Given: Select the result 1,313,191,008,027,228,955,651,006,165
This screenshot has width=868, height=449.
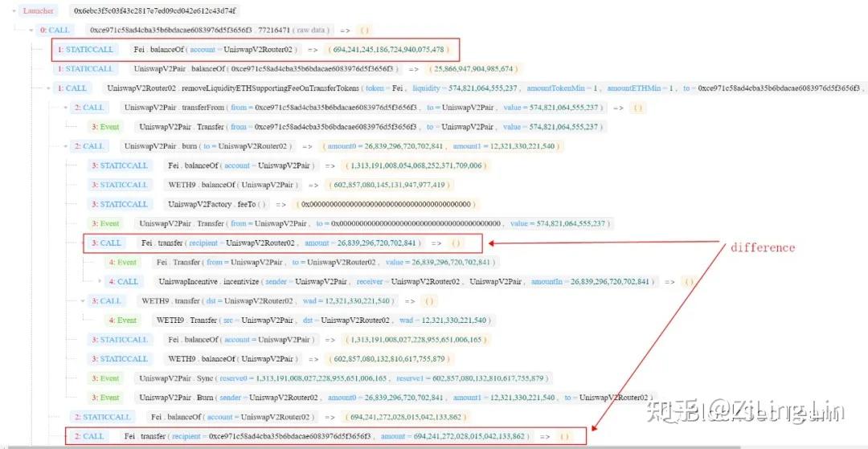Looking at the screenshot, I should [x=416, y=340].
